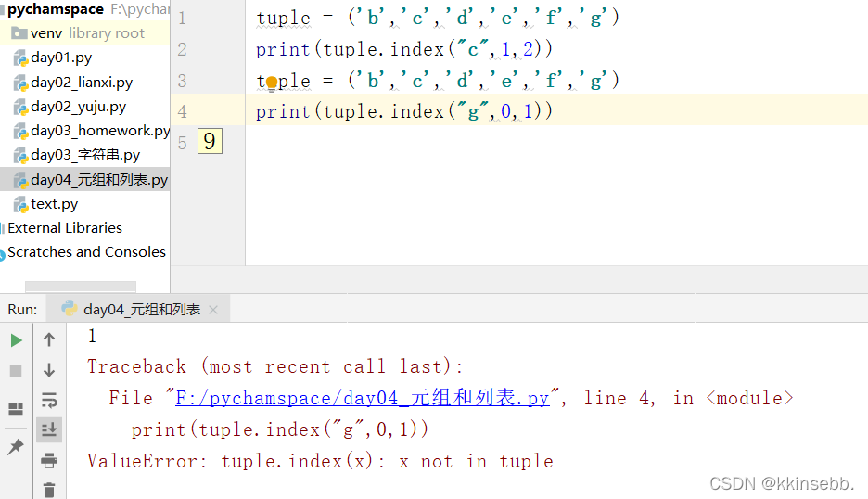Toggle scroll to end icon
Screen dimensions: 868x499
[49, 429]
